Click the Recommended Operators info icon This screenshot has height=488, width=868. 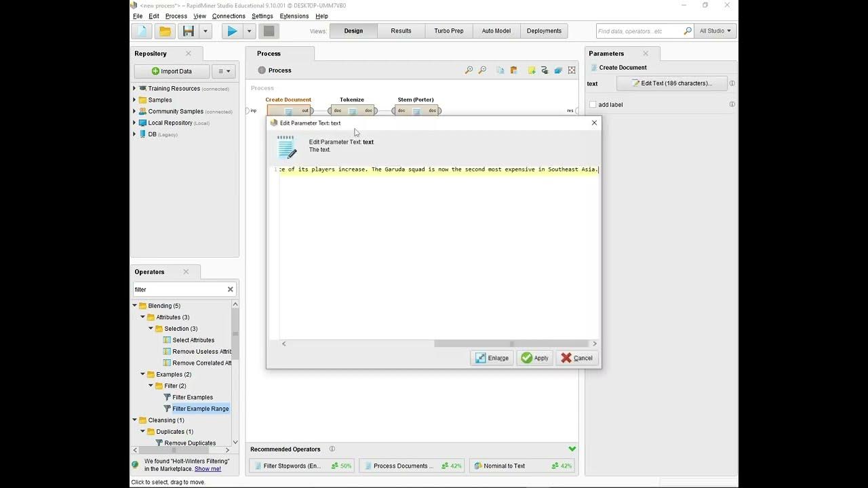click(x=332, y=449)
